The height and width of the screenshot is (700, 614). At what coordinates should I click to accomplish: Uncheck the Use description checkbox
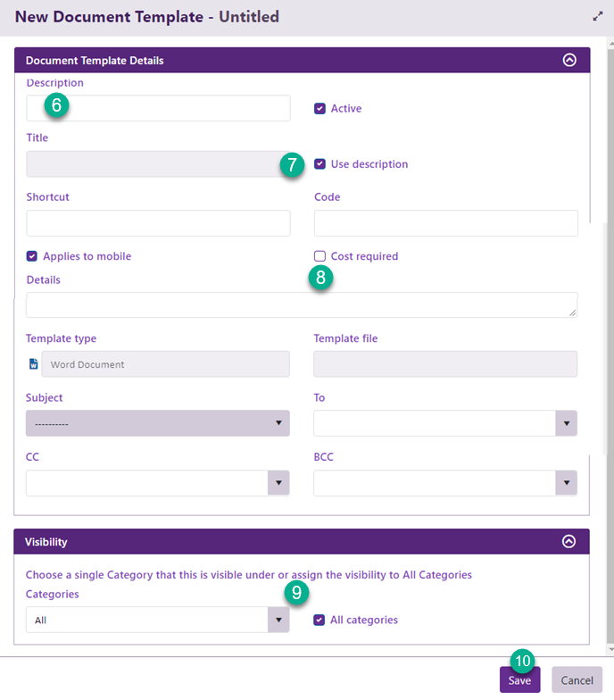pyautogui.click(x=319, y=164)
